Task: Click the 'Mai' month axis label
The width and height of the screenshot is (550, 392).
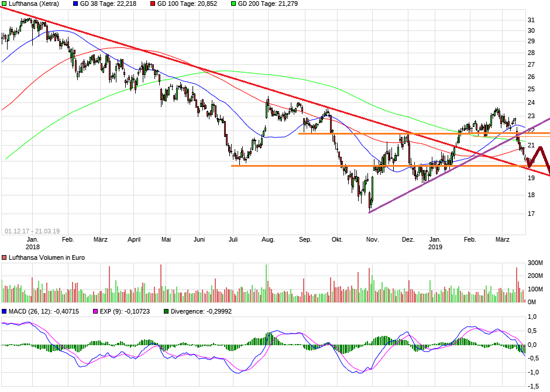Action: 166,239
